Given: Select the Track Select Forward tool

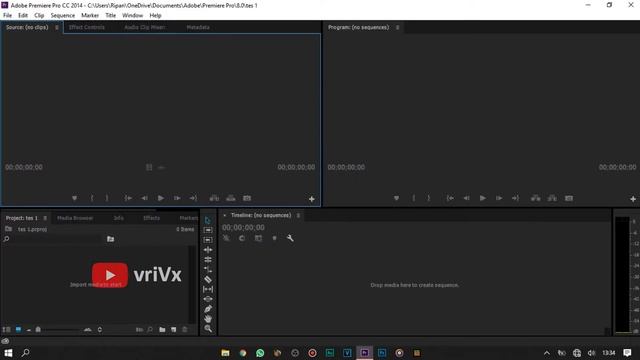Looking at the screenshot, I should coord(208,230).
